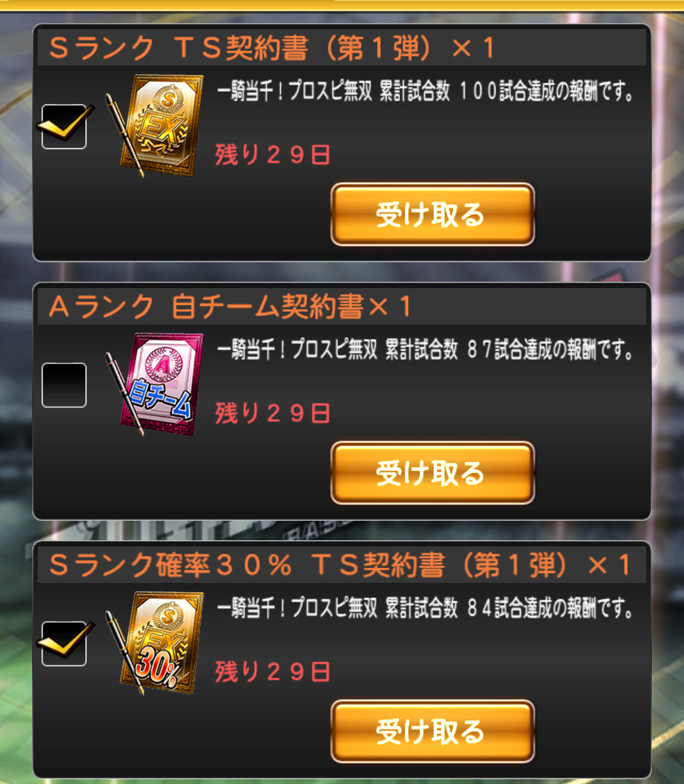Check the Aランク 自チーム契約書 reward checkbox
The height and width of the screenshot is (784, 684).
click(x=64, y=385)
